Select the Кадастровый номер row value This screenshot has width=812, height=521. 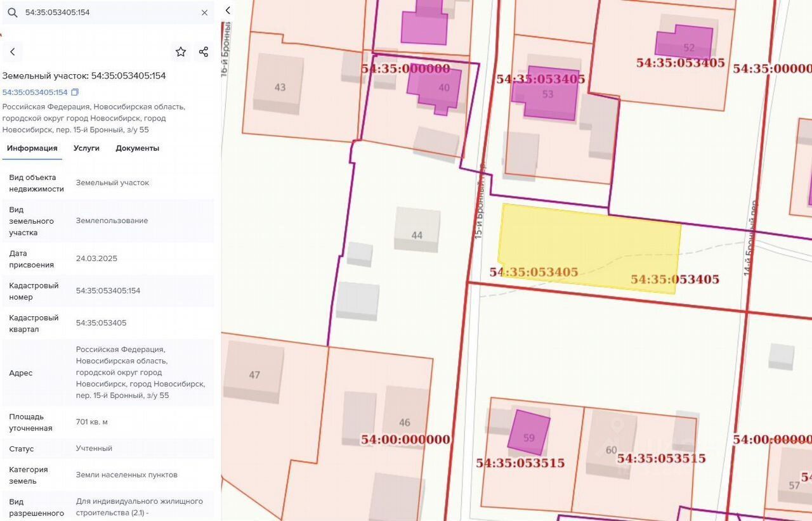108,291
